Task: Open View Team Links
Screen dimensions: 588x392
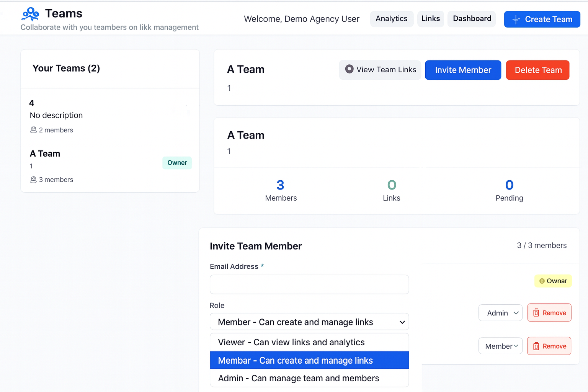Action: pyautogui.click(x=380, y=70)
